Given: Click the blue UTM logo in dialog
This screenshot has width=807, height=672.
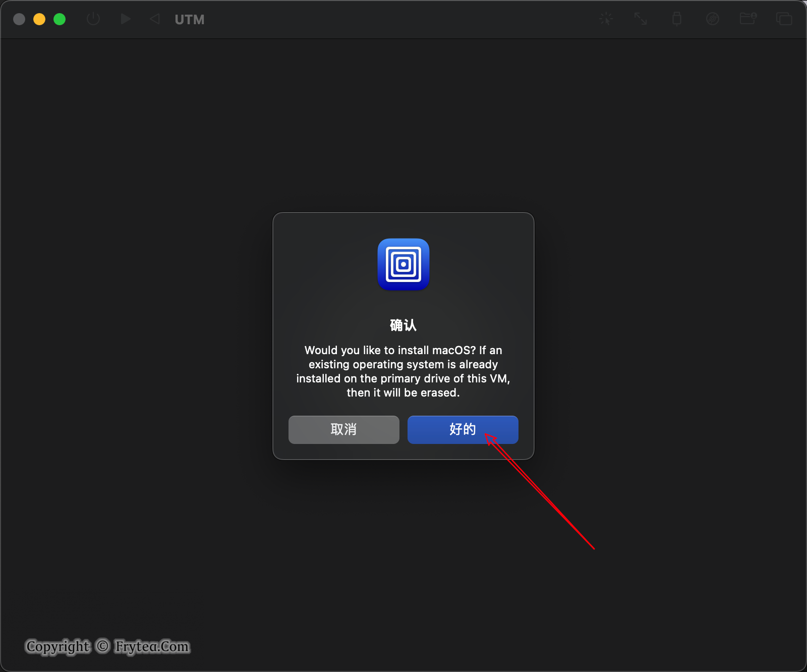Looking at the screenshot, I should point(403,264).
